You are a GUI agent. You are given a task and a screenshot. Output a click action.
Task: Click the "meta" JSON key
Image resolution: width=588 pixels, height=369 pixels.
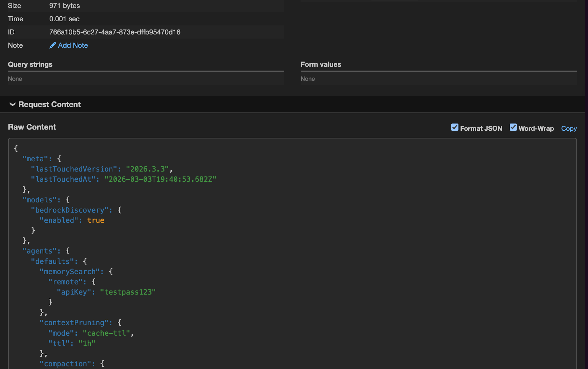(x=35, y=159)
